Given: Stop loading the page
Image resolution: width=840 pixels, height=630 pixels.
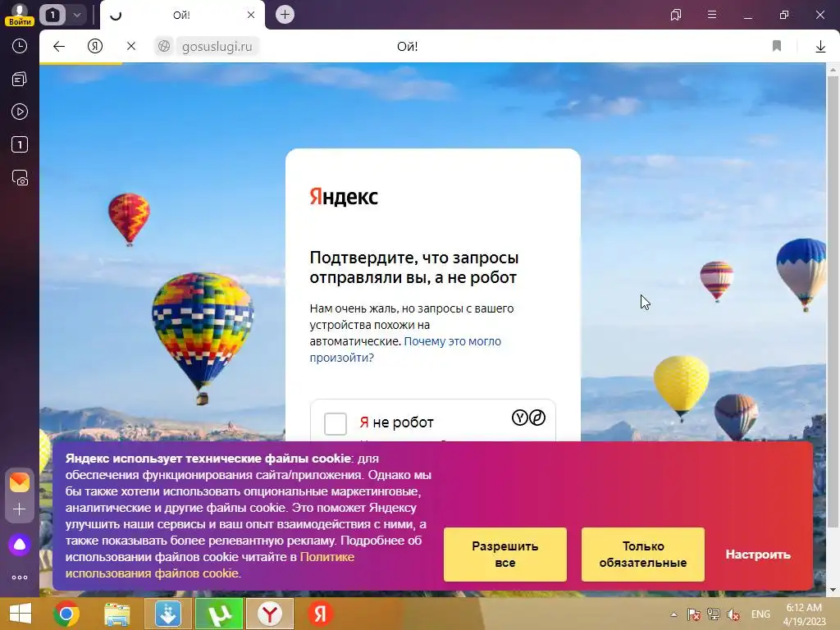Looking at the screenshot, I should [x=130, y=47].
